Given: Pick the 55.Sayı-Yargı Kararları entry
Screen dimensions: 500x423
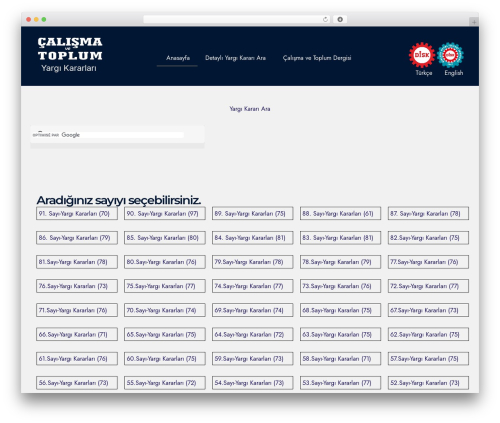Looking at the screenshot, I should click(165, 383).
